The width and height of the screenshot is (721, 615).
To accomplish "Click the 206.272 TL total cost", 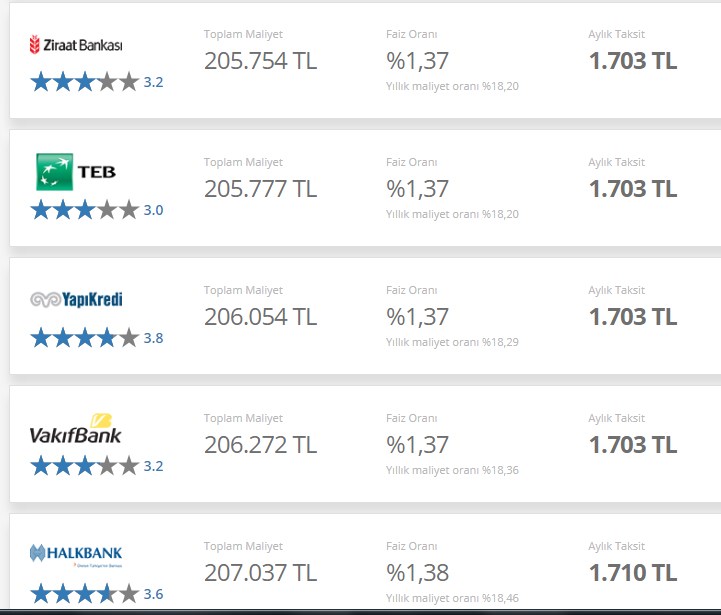I will tap(261, 444).
